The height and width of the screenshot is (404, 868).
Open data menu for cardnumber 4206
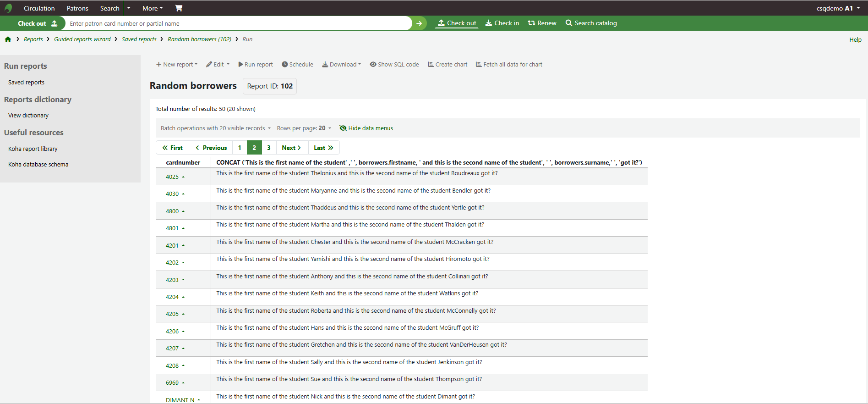pos(175,332)
